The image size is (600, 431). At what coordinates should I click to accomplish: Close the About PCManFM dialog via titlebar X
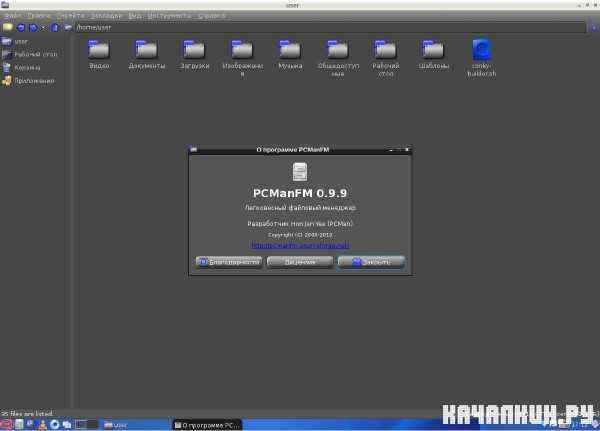407,149
